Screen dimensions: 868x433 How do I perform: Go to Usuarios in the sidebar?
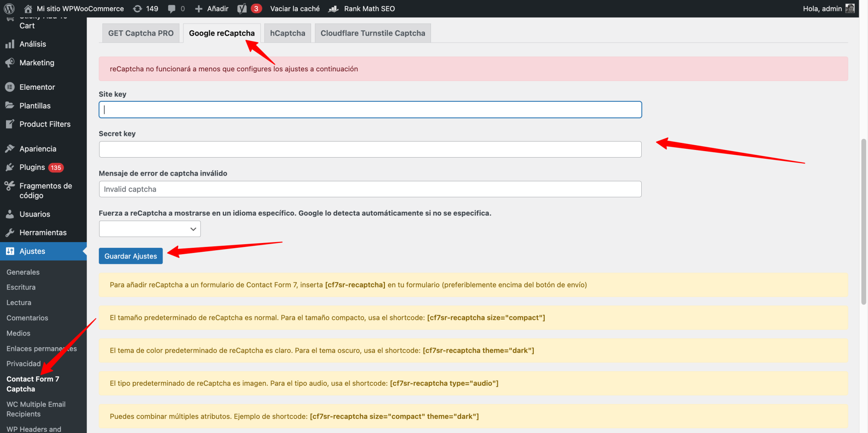pos(35,214)
